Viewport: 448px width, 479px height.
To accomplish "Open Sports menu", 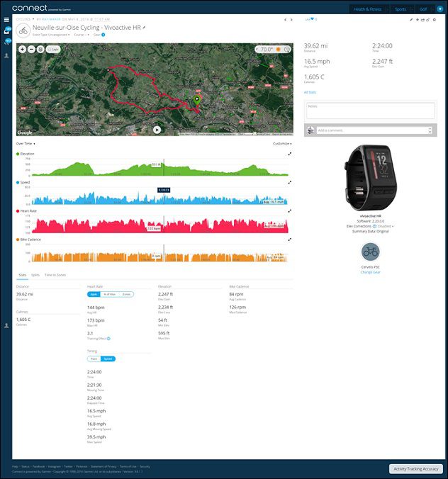I will pos(401,9).
